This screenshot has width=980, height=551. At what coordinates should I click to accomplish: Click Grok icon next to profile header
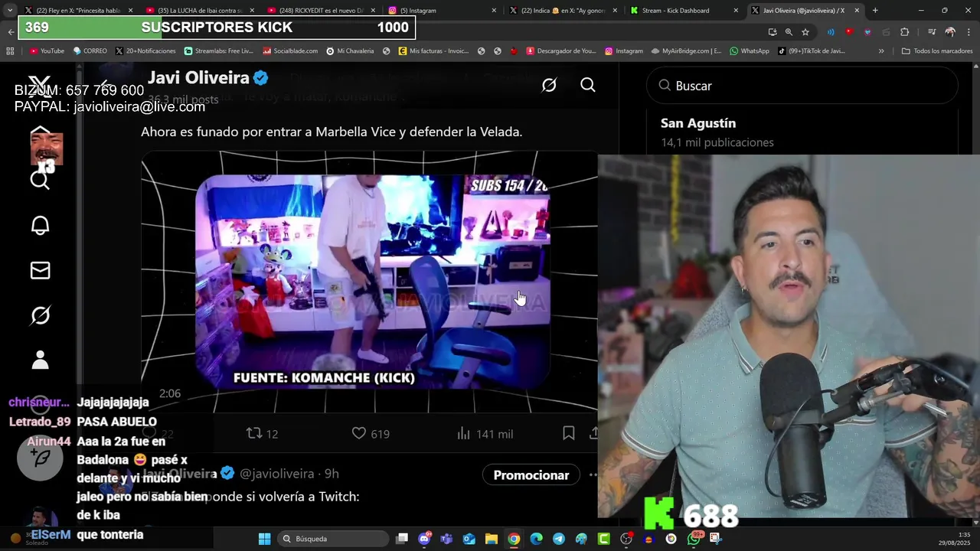549,85
